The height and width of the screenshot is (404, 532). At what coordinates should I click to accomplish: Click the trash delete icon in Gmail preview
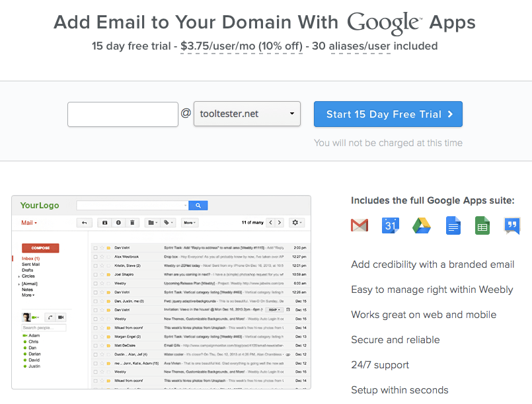(x=132, y=223)
